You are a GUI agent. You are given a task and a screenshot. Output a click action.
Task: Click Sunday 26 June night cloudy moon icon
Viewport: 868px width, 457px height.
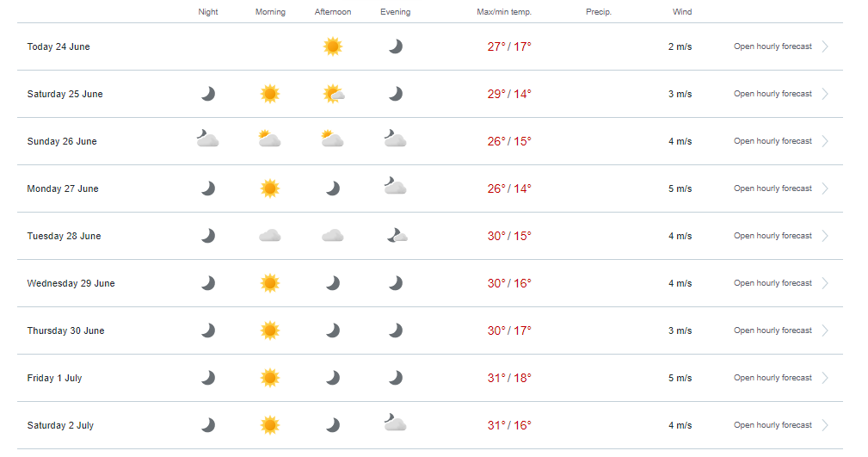coord(207,138)
